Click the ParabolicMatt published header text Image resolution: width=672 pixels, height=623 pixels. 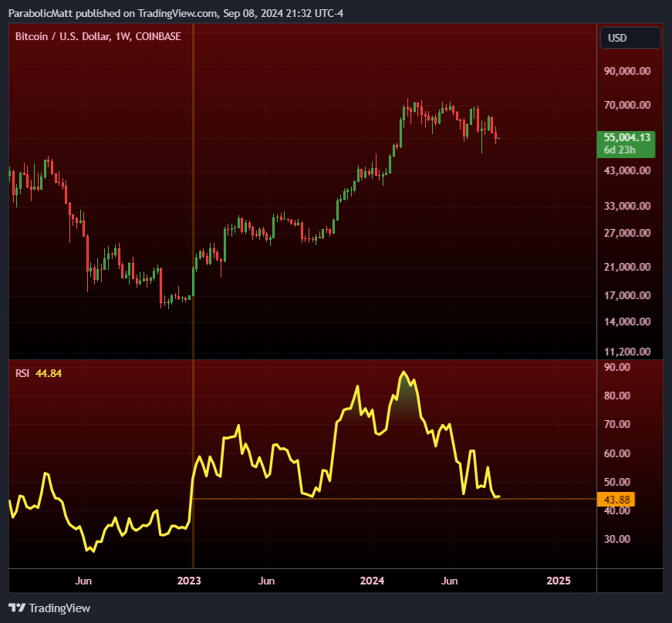coord(176,13)
